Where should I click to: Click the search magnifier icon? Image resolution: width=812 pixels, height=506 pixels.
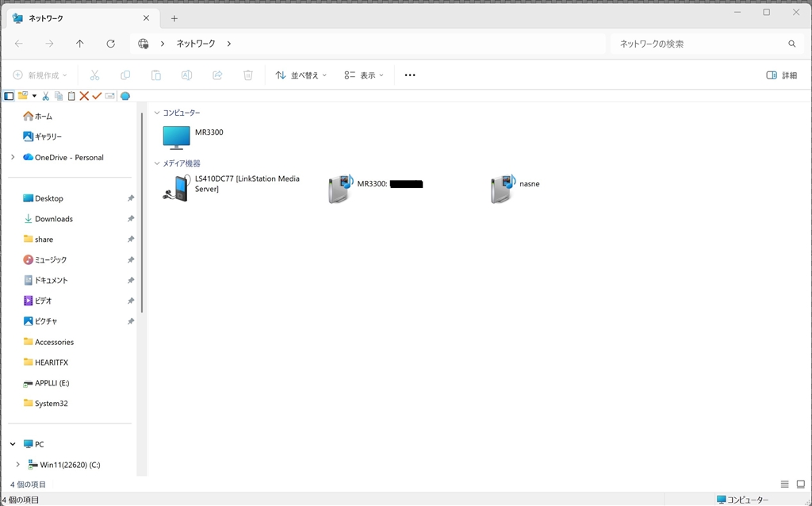point(792,44)
